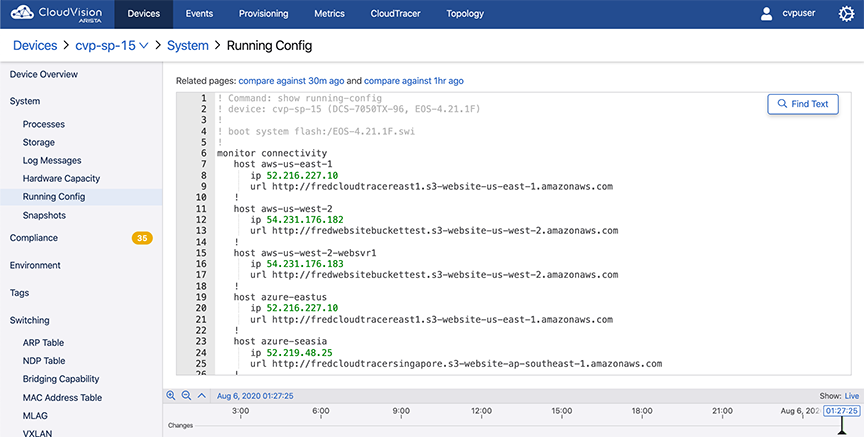Click the host aws-us-west-2 line on line 11
Viewport: 864px width, 437px height.
[283, 209]
